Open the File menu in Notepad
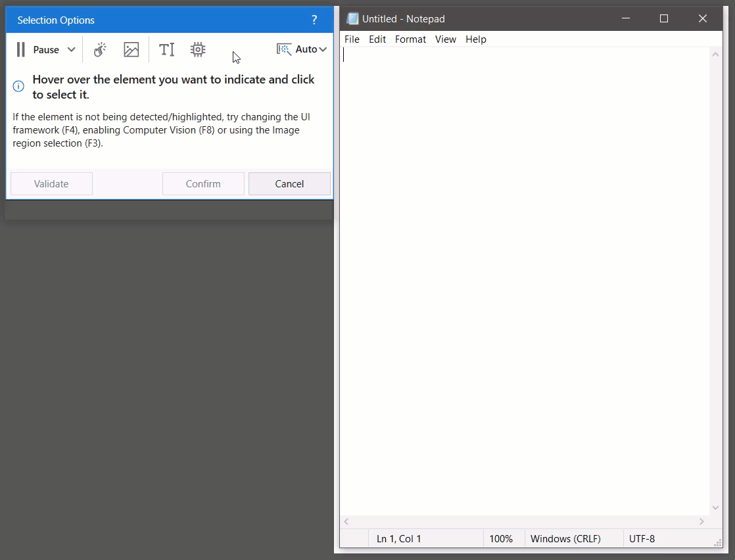The width and height of the screenshot is (735, 560). pos(352,39)
